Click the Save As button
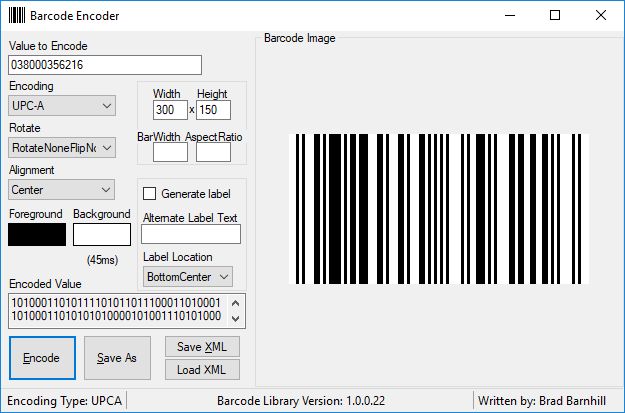 pyautogui.click(x=117, y=358)
